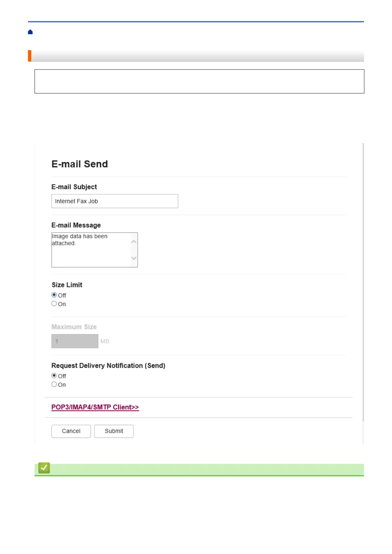This screenshot has width=392, height=554.
Task: Click inside the E-mail Message textarea
Action: click(x=91, y=250)
